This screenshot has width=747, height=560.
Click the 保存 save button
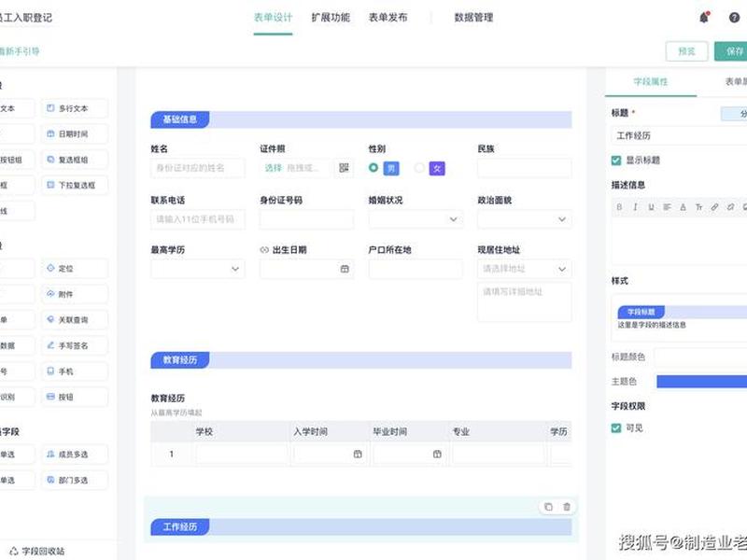(x=731, y=51)
